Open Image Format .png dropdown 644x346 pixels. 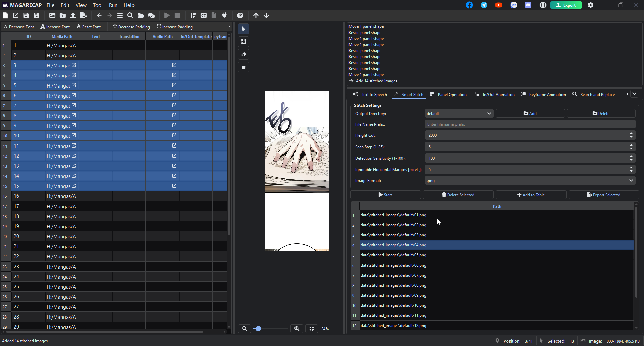coord(530,180)
